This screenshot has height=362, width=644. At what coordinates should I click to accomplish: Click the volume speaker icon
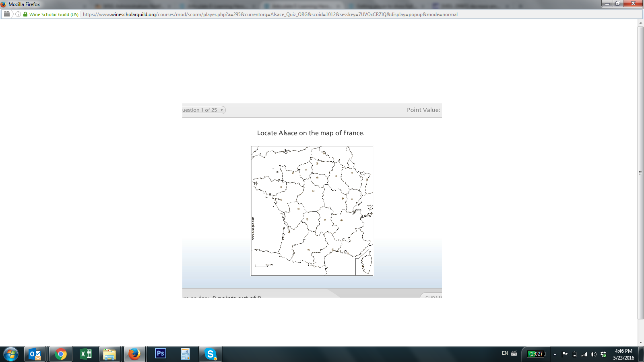click(x=594, y=354)
